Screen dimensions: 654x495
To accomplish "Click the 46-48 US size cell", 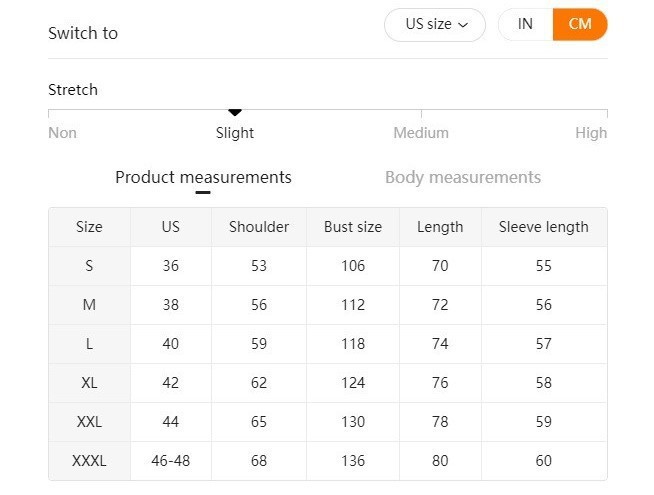I will [171, 461].
